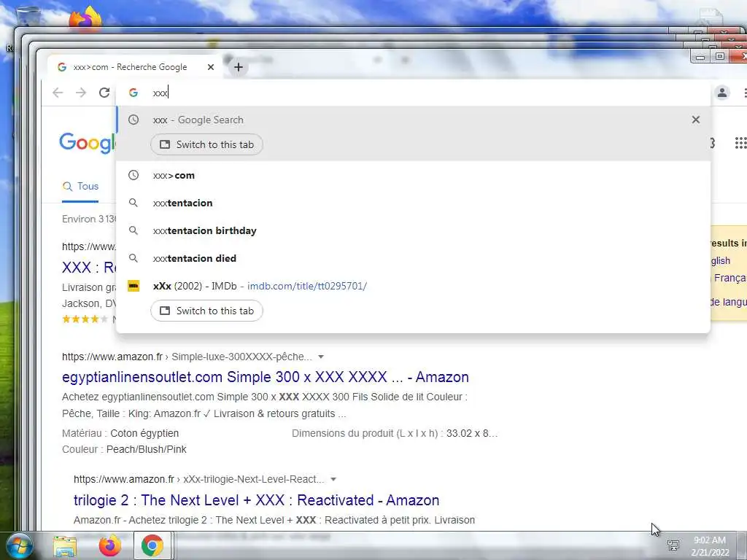Go back with the browser back arrow
747x560 pixels.
pyautogui.click(x=58, y=93)
